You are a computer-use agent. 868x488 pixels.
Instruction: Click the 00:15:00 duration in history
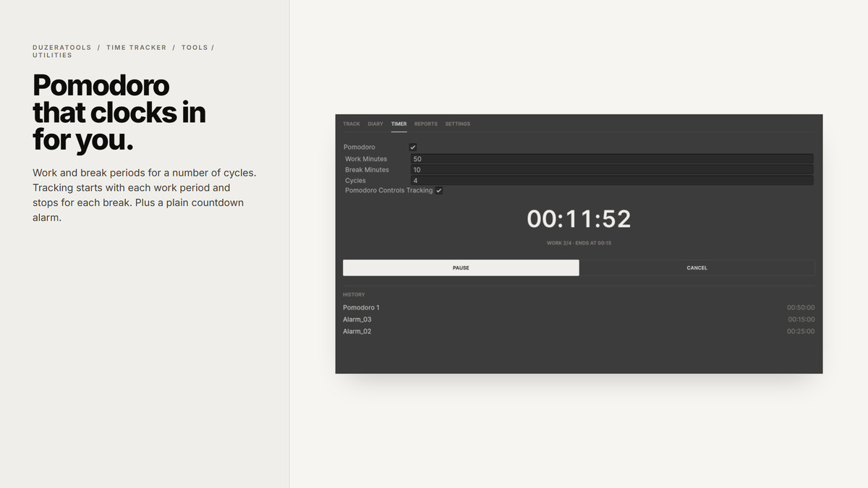(801, 320)
